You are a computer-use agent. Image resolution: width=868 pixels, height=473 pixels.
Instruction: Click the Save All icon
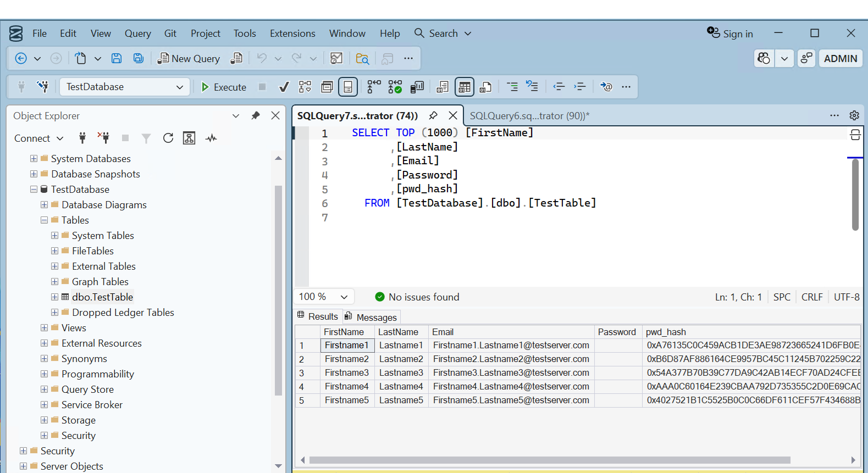(139, 58)
